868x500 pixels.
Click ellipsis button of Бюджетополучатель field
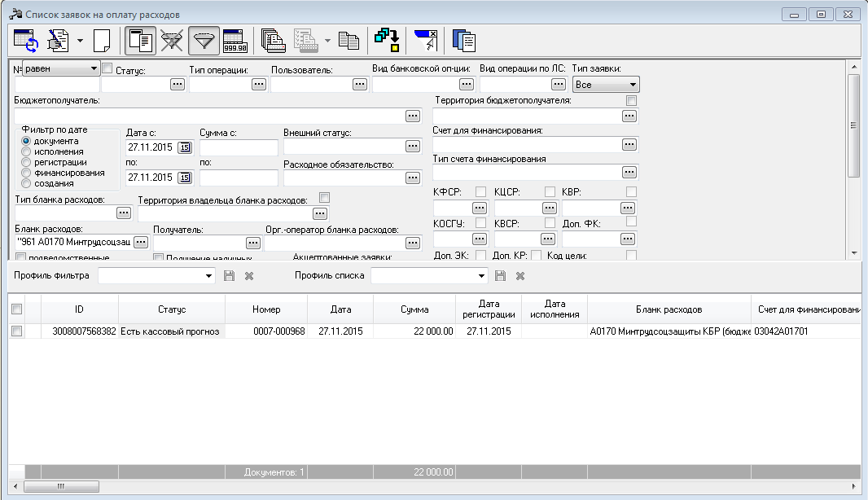coord(413,116)
